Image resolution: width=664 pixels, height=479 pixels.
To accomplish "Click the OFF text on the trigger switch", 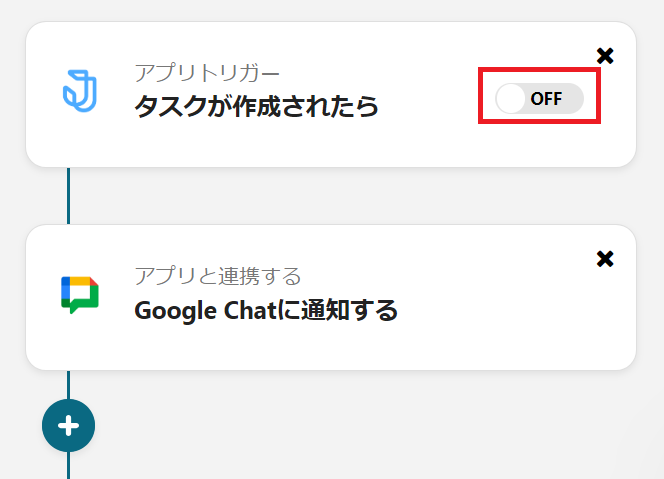I will (547, 98).
